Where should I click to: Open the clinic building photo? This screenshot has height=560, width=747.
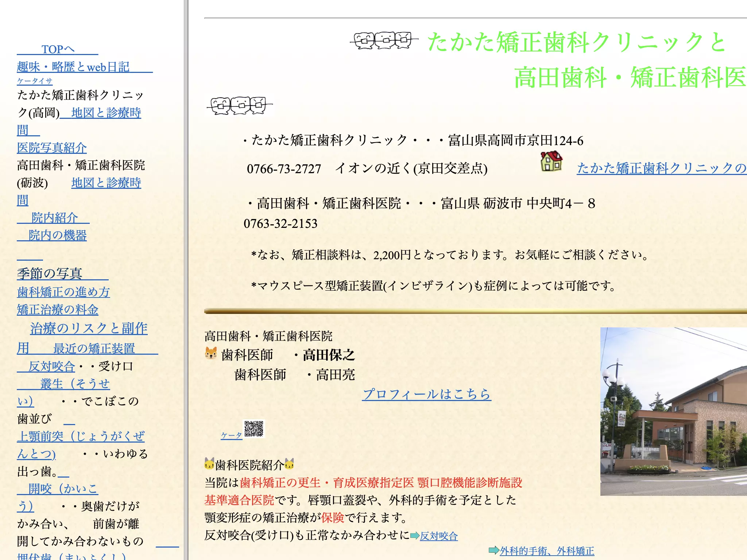click(x=673, y=411)
